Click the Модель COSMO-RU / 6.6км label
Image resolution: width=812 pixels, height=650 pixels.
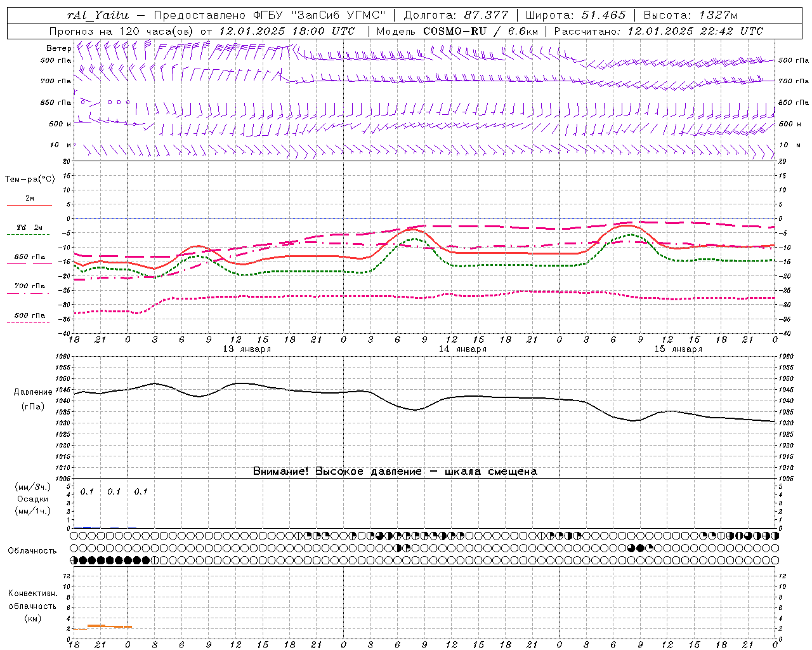[x=457, y=31]
